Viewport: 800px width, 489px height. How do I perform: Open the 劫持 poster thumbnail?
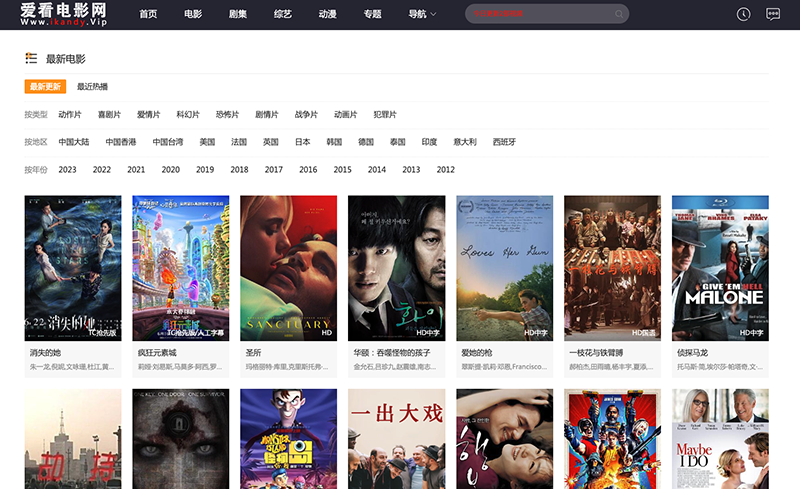click(x=73, y=439)
